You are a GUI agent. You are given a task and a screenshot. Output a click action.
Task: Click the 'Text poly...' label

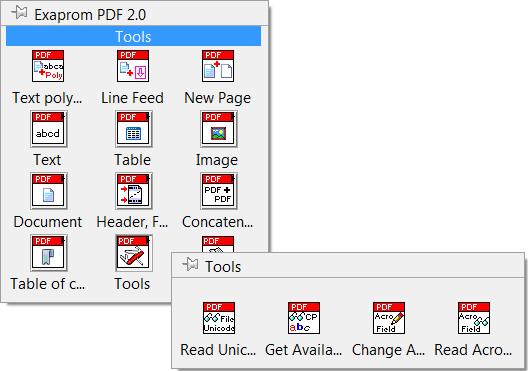point(47,98)
